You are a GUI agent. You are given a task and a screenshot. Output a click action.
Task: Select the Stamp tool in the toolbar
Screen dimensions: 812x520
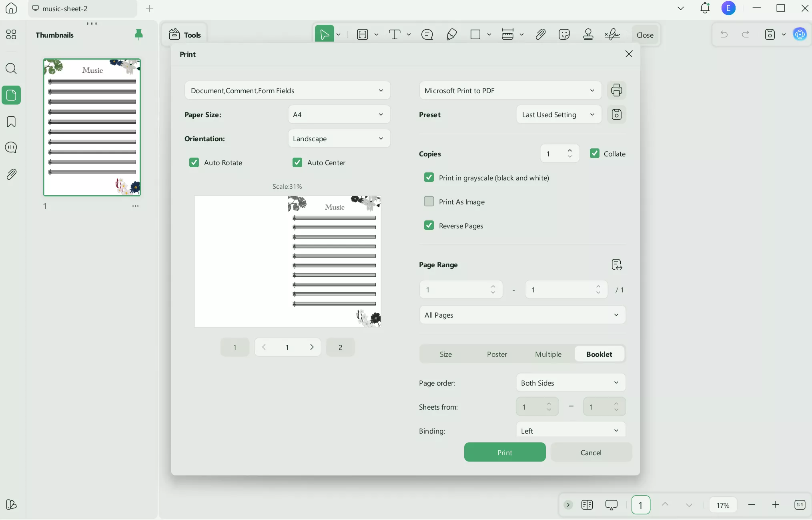tap(588, 34)
